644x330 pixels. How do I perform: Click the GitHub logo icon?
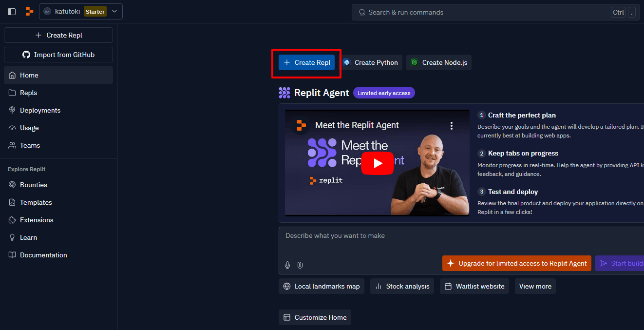(26, 55)
